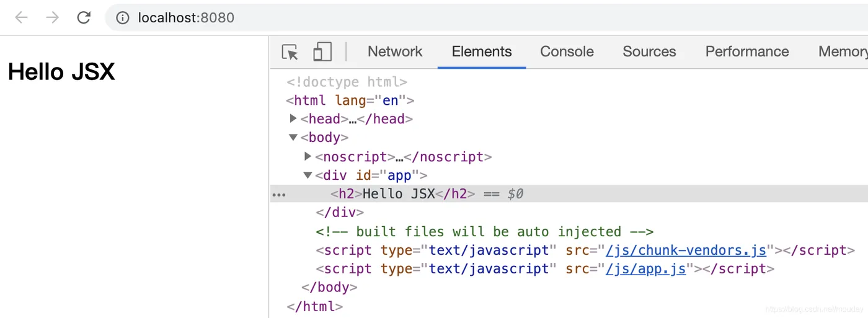868x318 pixels.
Task: Expand the noscript element node
Action: click(308, 156)
